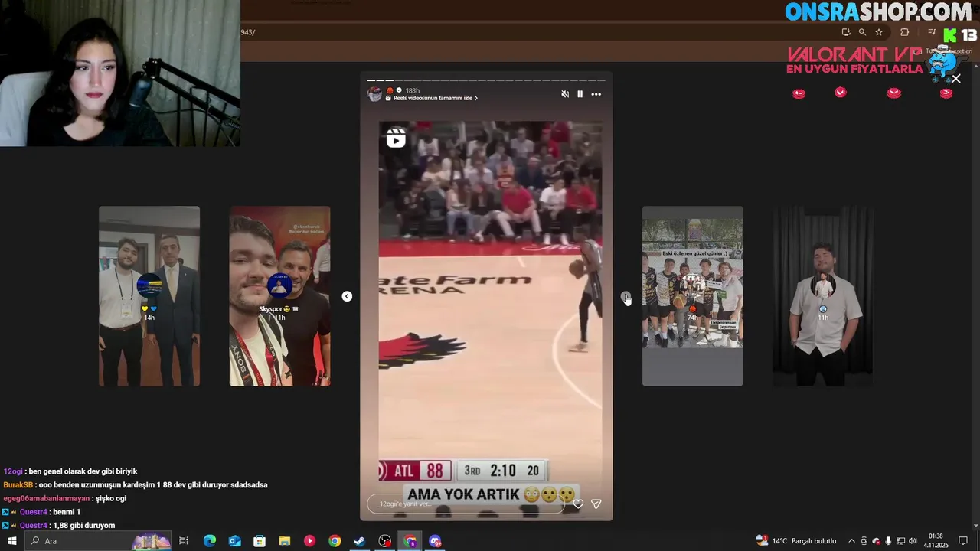Image resolution: width=980 pixels, height=551 pixels.
Task: Open the browser Extensions puzzle icon
Action: pos(905,32)
